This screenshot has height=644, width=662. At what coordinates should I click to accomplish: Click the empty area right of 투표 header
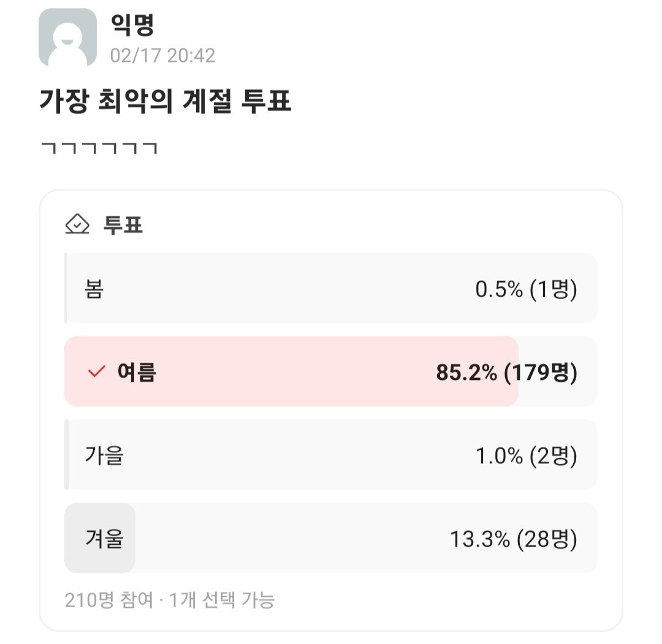(x=380, y=225)
